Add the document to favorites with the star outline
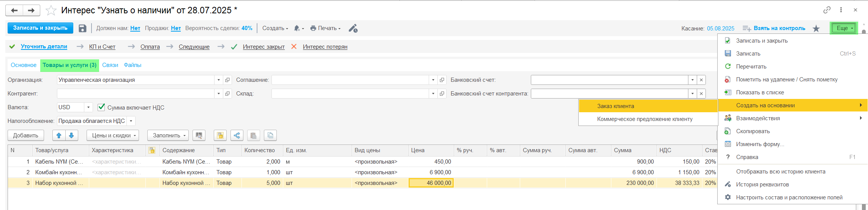This screenshot has height=210, width=868. pos(51,10)
